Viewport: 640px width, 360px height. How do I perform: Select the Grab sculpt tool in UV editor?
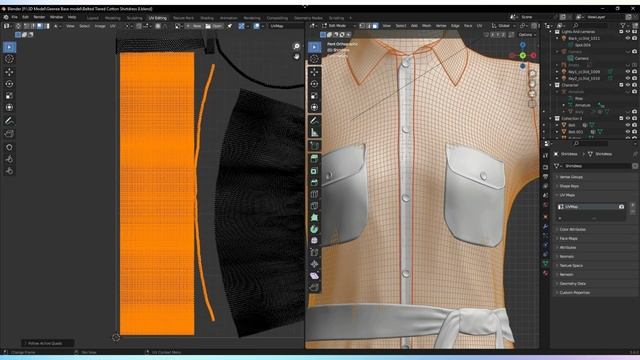(x=9, y=147)
